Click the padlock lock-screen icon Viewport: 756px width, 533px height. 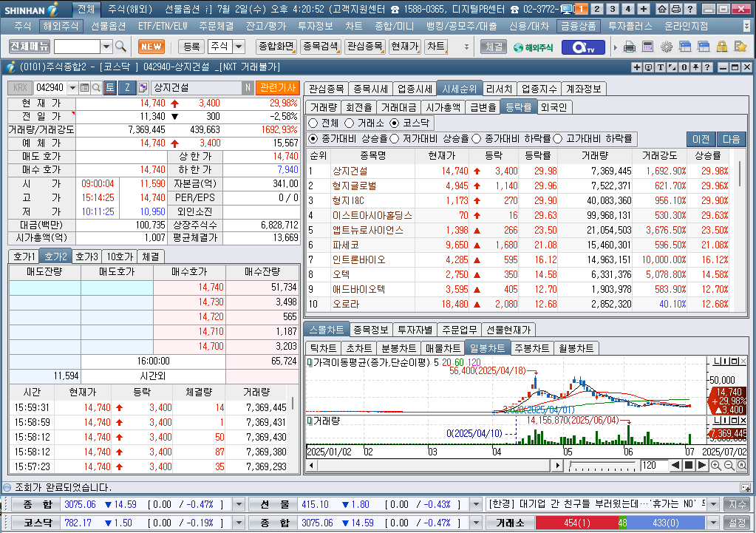pos(721,47)
